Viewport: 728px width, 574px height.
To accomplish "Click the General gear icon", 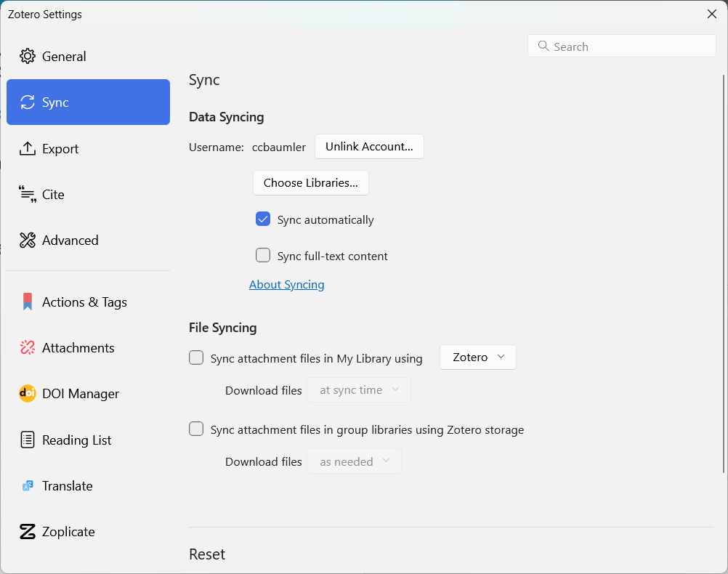I will (x=28, y=57).
